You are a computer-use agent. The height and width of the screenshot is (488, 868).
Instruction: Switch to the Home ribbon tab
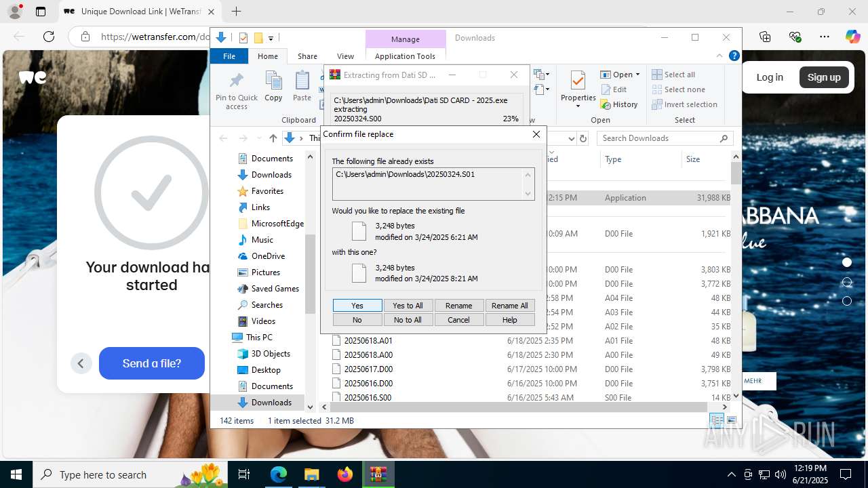pos(268,56)
